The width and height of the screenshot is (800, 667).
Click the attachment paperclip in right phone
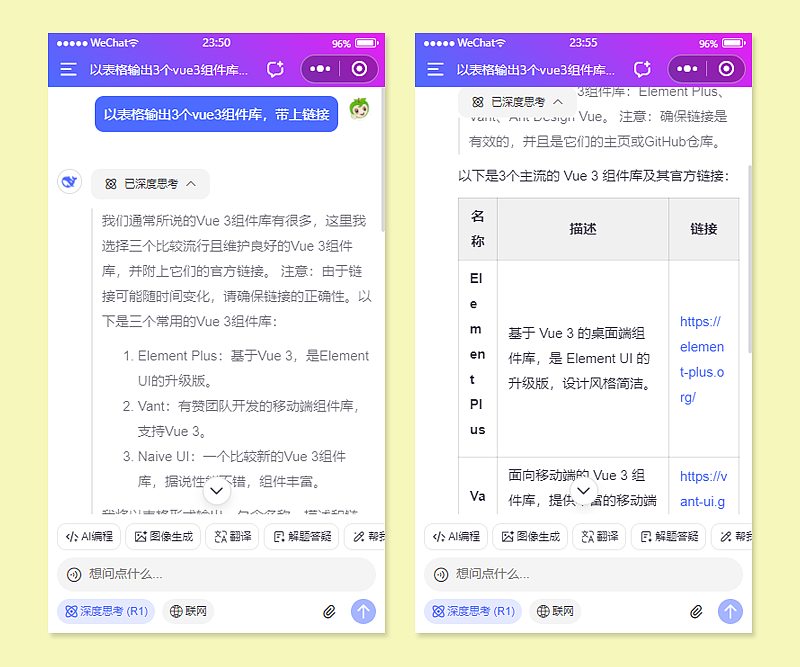pyautogui.click(x=696, y=611)
